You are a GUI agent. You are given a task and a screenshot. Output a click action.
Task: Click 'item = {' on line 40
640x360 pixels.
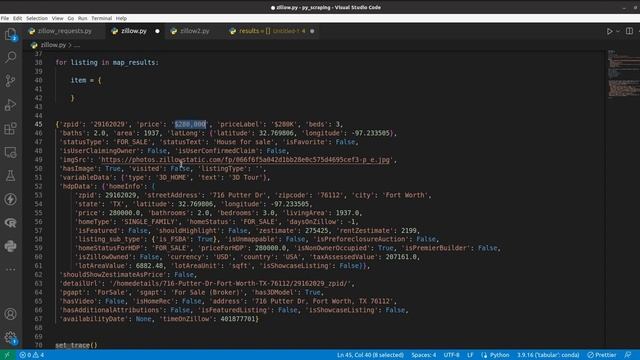click(x=86, y=80)
